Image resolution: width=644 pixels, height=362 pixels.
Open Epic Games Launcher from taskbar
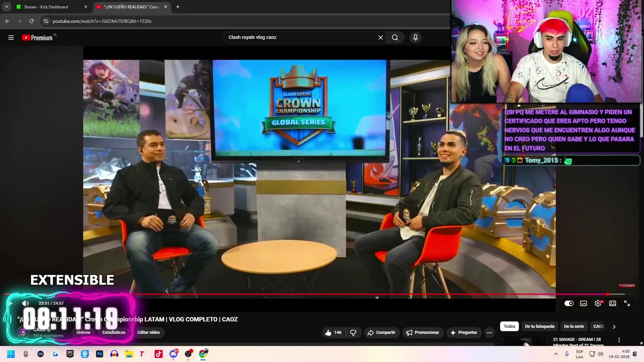[70, 354]
